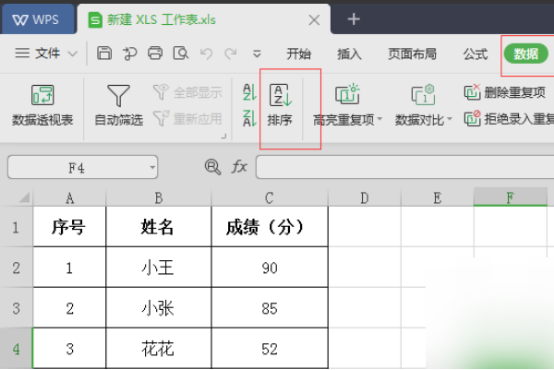The image size is (554, 370).
Task: Switch to the 开始 ribbon tab
Action: coord(299,54)
